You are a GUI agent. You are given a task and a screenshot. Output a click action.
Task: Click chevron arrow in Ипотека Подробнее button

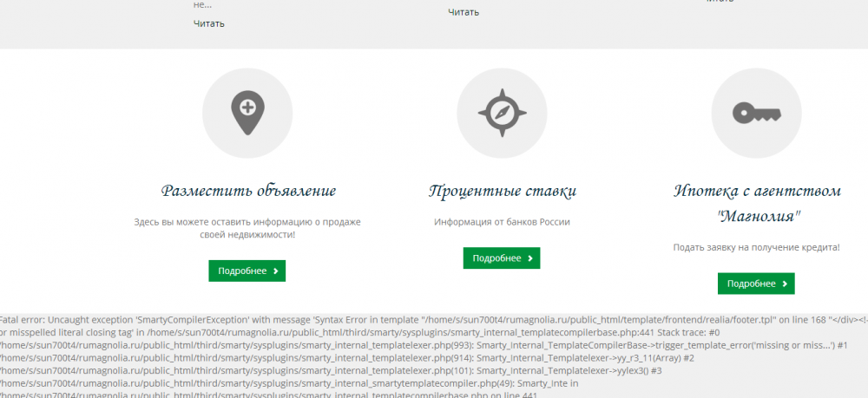pos(785,284)
